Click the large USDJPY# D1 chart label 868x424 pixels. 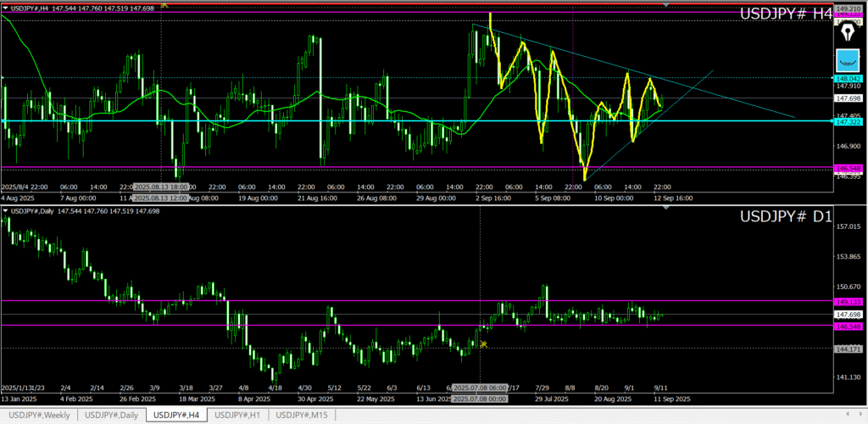(786, 217)
